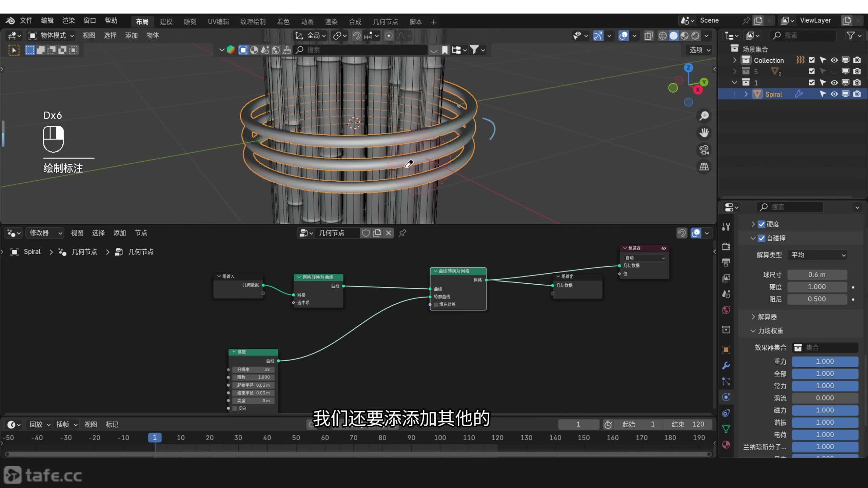
Task: Open the Physics properties tab icon
Action: coord(726,397)
